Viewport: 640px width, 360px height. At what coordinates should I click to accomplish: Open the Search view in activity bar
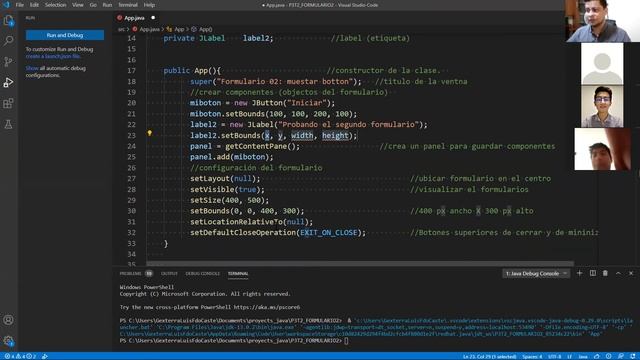click(8, 41)
